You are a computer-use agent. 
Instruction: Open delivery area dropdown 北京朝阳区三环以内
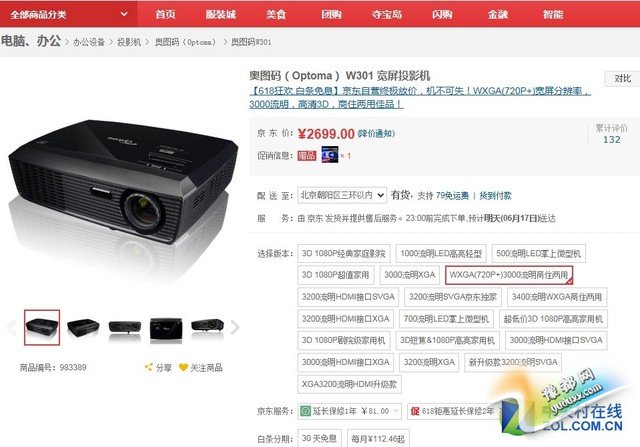click(x=342, y=196)
